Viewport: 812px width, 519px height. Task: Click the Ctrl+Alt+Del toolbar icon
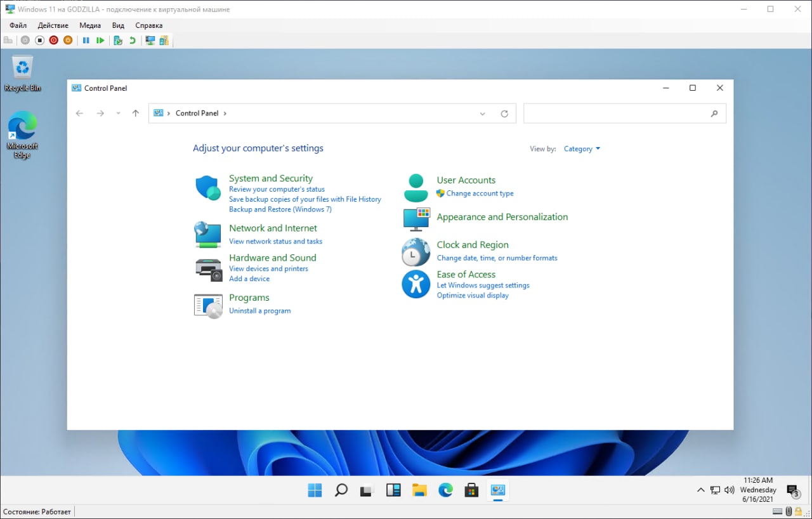click(x=8, y=40)
